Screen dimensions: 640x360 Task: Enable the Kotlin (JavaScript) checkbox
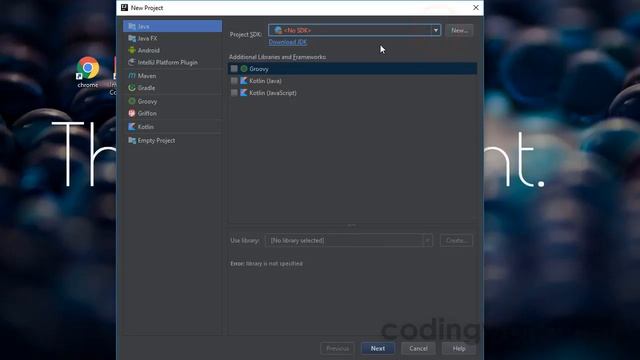coord(234,93)
